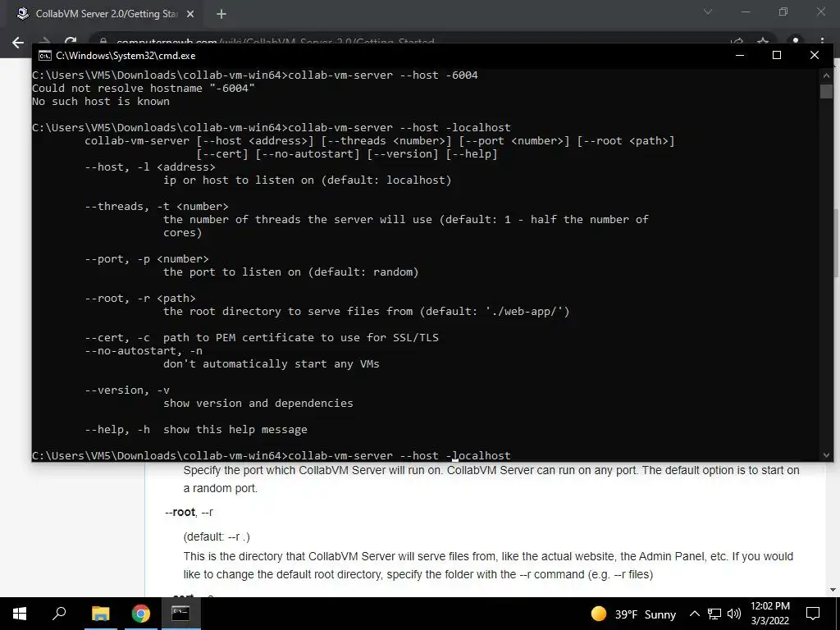The width and height of the screenshot is (840, 630).
Task: Click "ip or host to listen on" line
Action: point(308,180)
